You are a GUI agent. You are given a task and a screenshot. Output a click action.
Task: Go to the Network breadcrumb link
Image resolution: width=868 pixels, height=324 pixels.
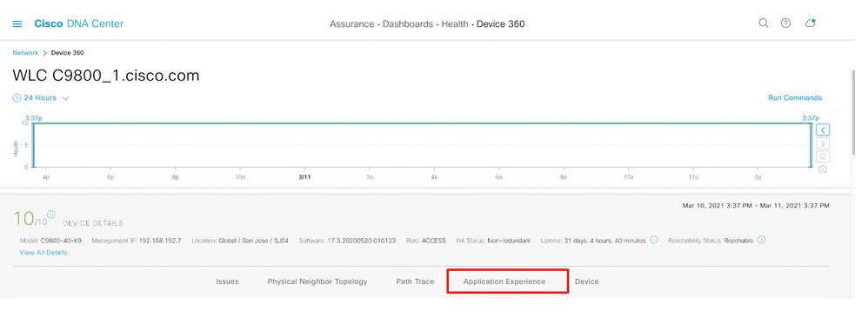(x=25, y=53)
